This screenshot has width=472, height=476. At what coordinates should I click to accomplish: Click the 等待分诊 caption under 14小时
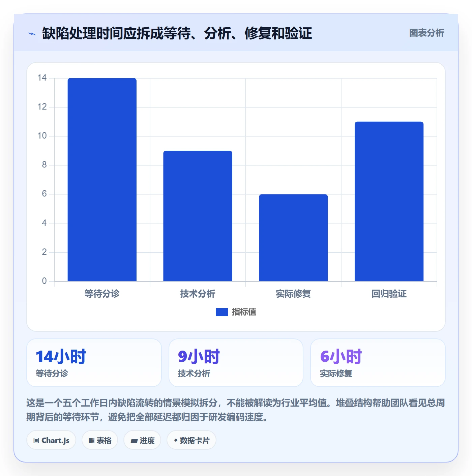click(52, 374)
